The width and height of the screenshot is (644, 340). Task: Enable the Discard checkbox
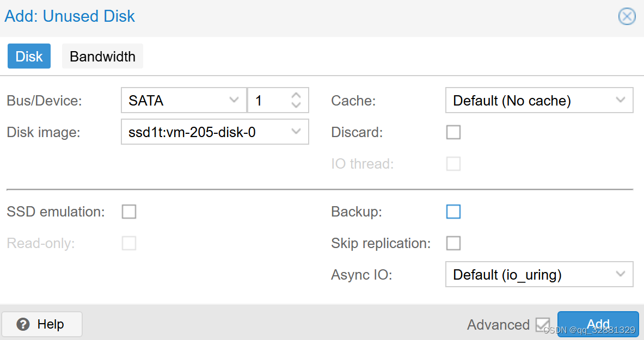pos(453,132)
